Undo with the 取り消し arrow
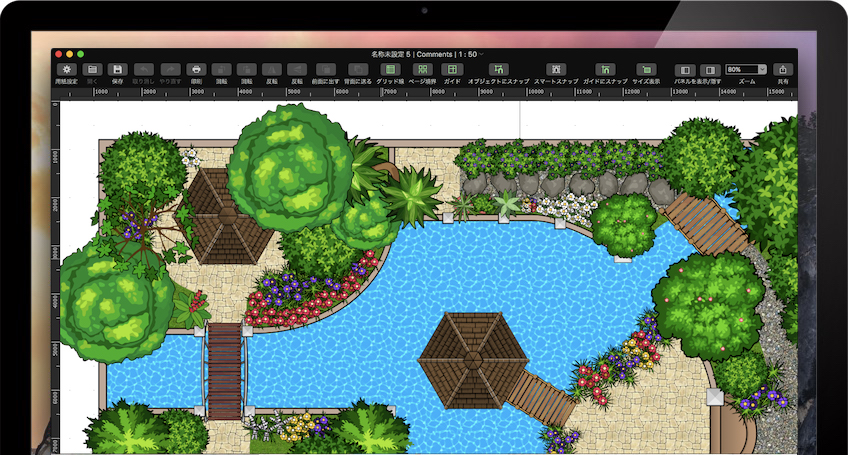848x455 pixels. point(144,69)
